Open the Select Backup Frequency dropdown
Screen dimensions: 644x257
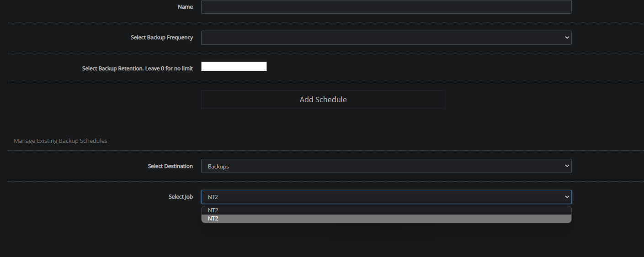pos(386,37)
